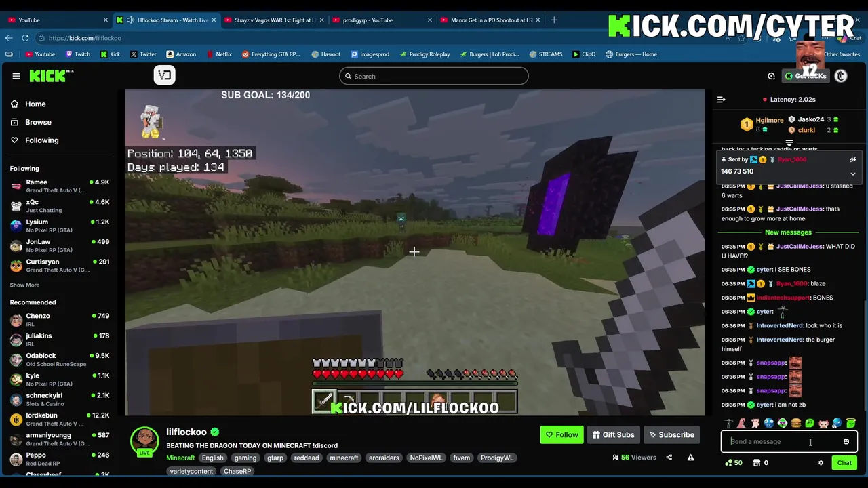Screen dimensions: 868x488
Task: Open xQc's channel in Following
Action: [60, 206]
